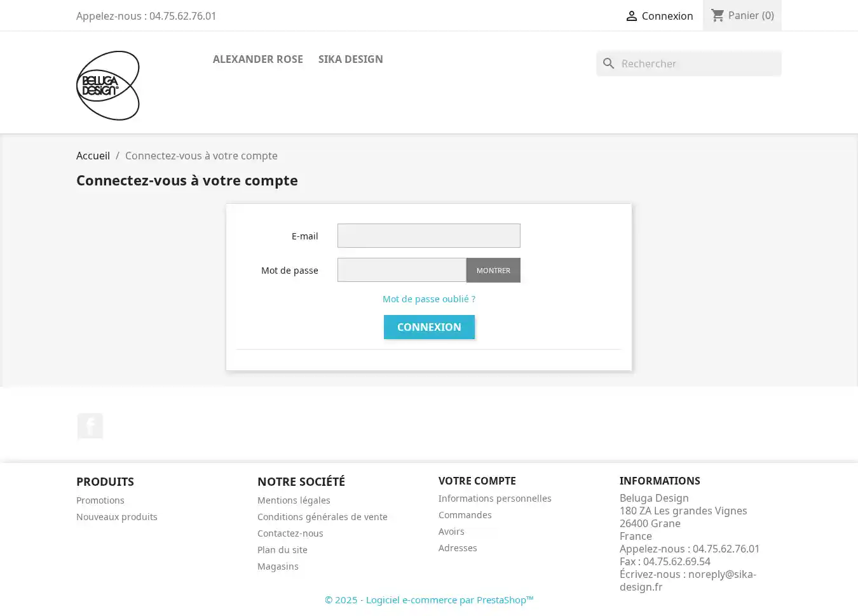858x616 pixels.
Task: Focus the Mot de passe field
Action: pyautogui.click(x=402, y=271)
